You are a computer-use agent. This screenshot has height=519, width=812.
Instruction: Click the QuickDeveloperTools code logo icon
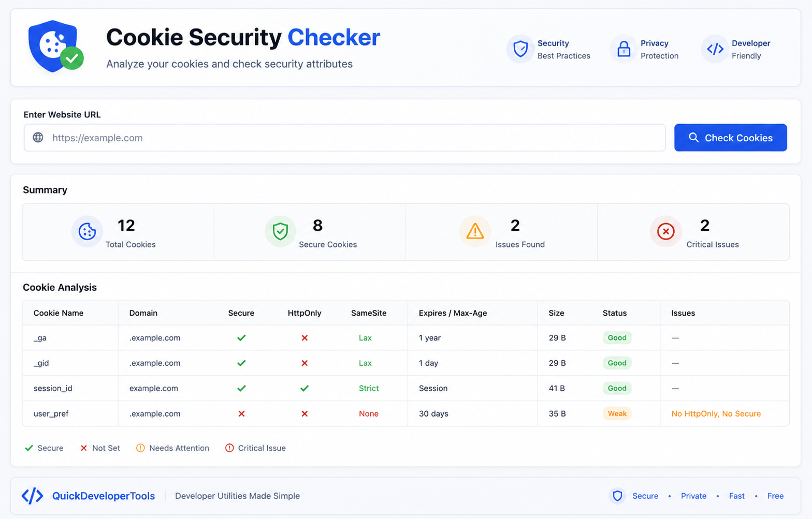point(32,496)
